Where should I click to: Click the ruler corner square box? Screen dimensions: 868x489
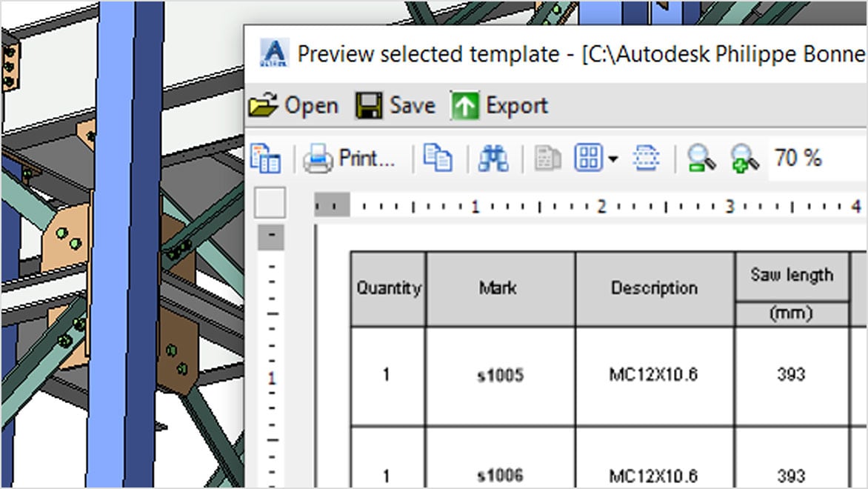[x=270, y=202]
